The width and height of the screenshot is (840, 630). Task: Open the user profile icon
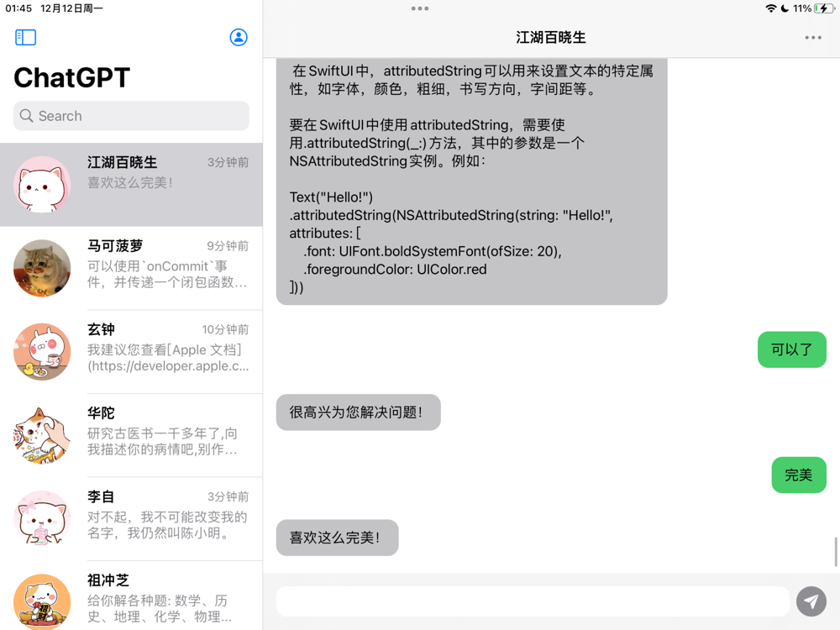pos(239,38)
